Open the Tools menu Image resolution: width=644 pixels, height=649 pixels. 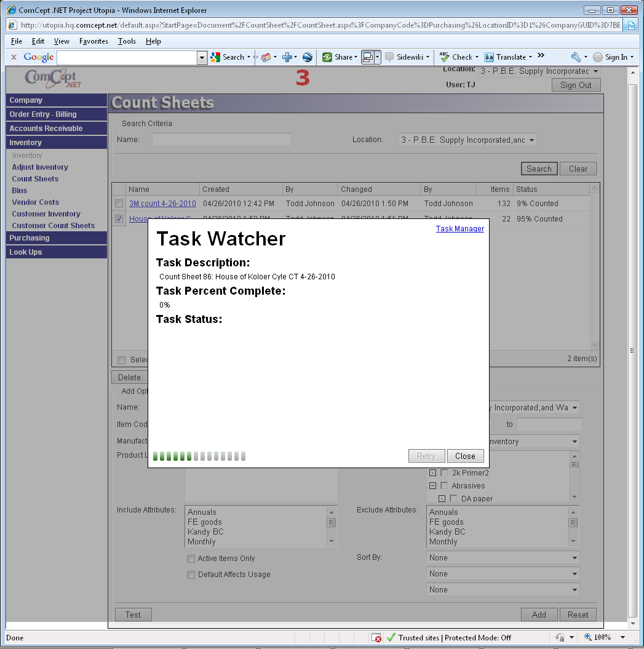coord(127,41)
